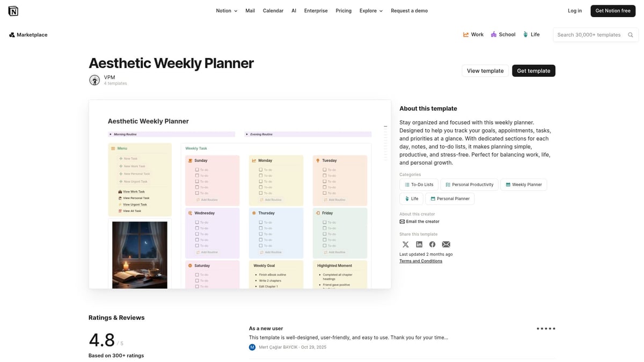Switch to the Calendar menu item
Screen dimensions: 644x362
pyautogui.click(x=273, y=10)
